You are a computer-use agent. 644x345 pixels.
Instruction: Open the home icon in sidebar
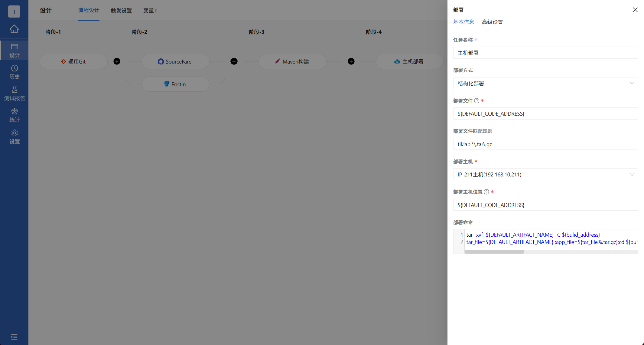14,29
